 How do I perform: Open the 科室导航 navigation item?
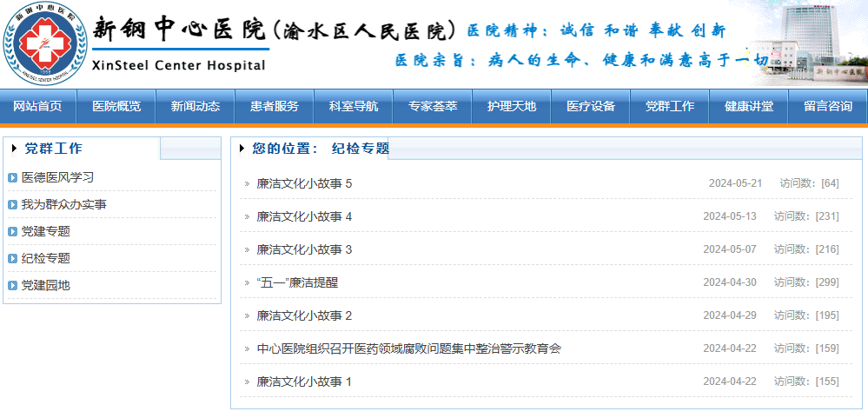coord(354,106)
